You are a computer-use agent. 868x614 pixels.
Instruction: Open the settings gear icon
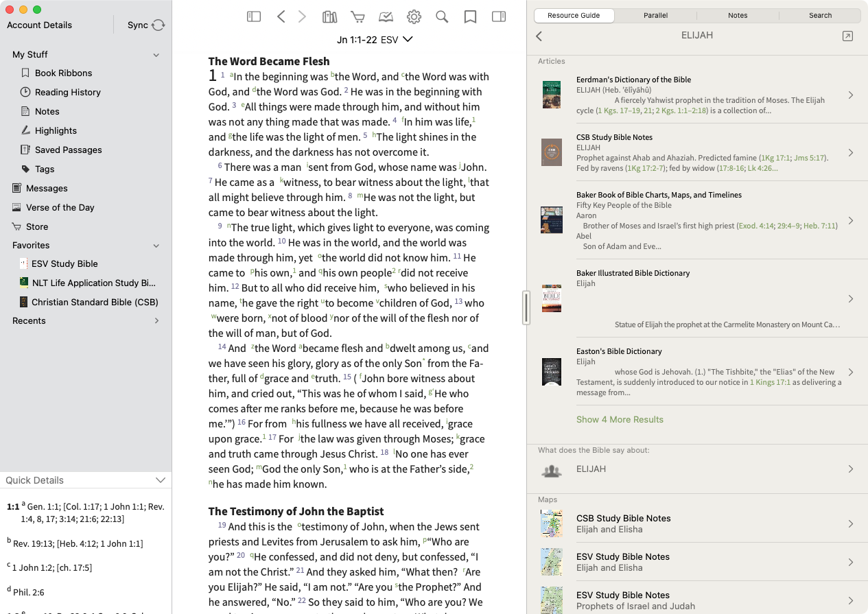[414, 17]
